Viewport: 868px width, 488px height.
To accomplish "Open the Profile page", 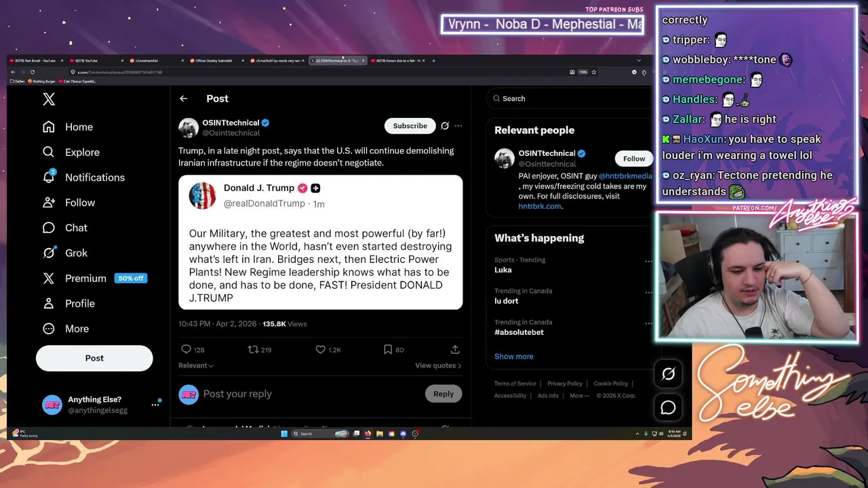I will pos(68,304).
